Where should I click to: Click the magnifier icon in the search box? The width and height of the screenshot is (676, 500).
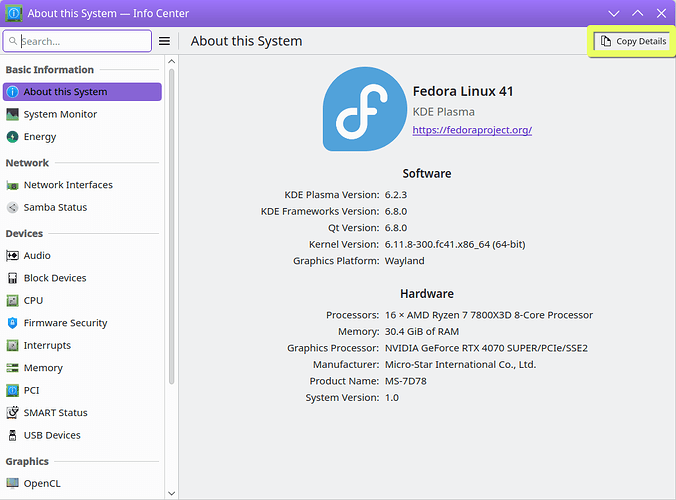point(13,41)
